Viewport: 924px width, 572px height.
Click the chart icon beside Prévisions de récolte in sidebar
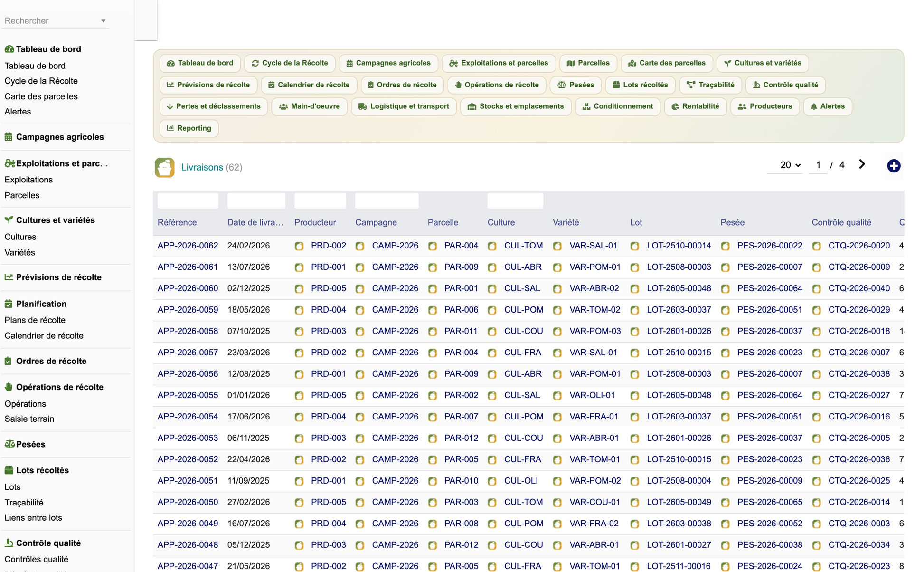point(9,277)
